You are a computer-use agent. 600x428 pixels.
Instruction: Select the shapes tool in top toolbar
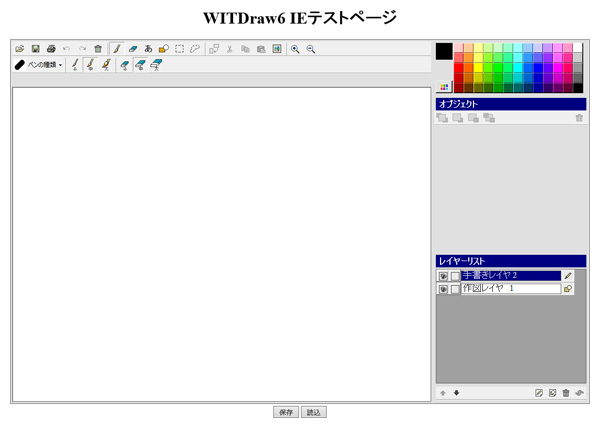164,49
